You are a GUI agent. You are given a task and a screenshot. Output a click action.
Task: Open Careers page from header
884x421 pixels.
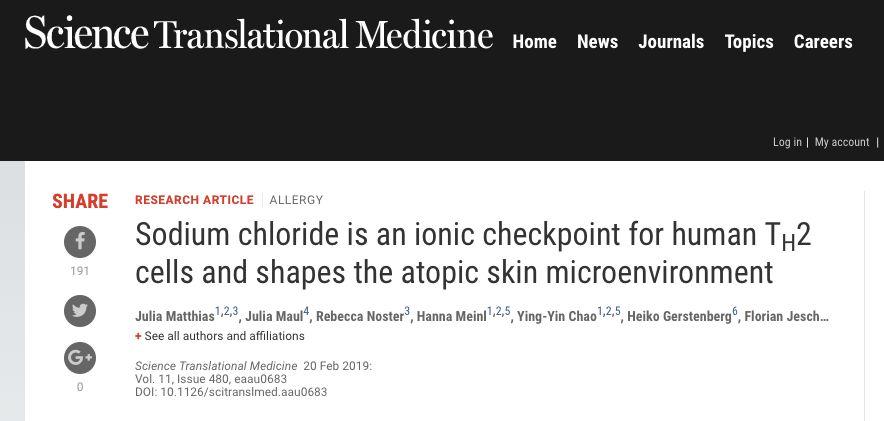[x=823, y=42]
